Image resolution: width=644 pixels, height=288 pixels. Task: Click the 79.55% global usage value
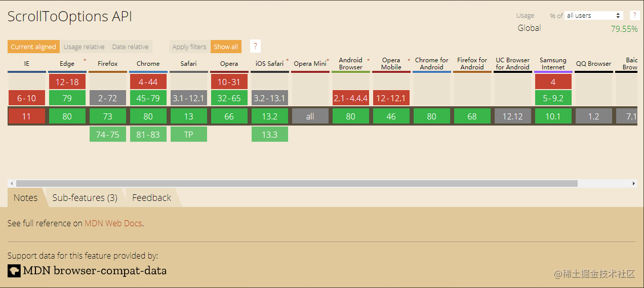(x=624, y=29)
